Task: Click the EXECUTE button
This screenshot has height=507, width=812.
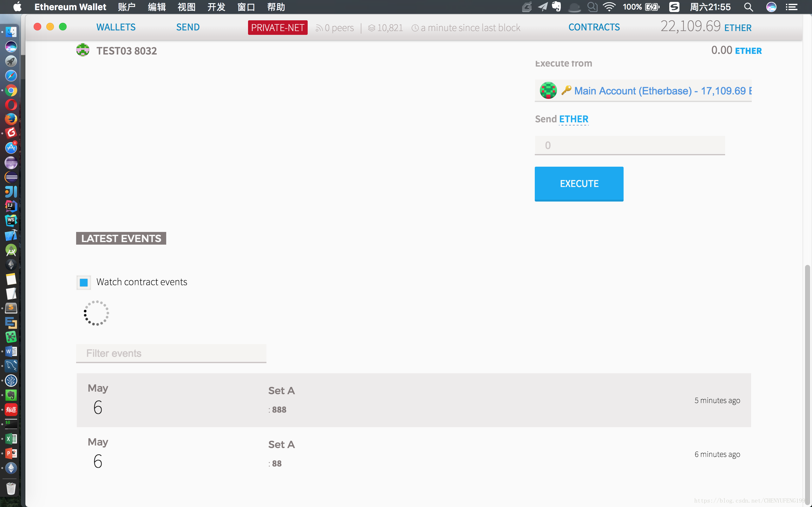Action: pos(579,183)
